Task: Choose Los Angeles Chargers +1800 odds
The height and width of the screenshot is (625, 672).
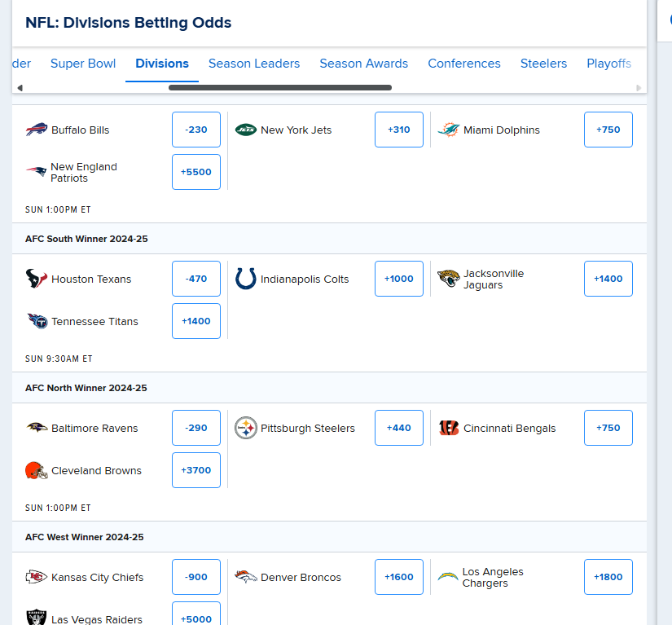Action: (x=608, y=577)
